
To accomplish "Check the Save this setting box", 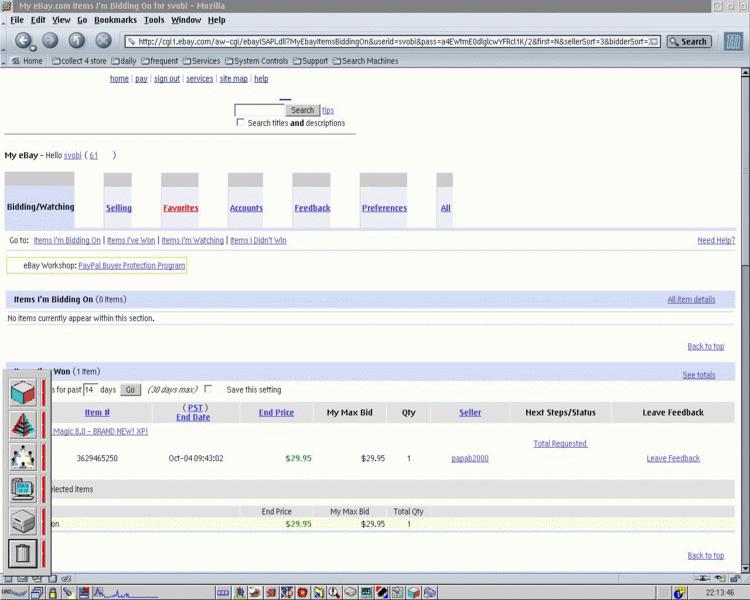I will [x=208, y=389].
